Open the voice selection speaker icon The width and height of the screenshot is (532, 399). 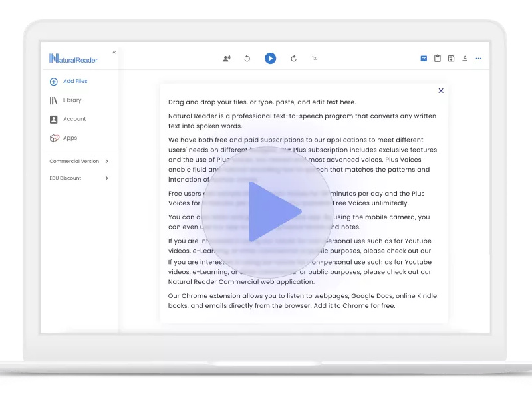[227, 59]
